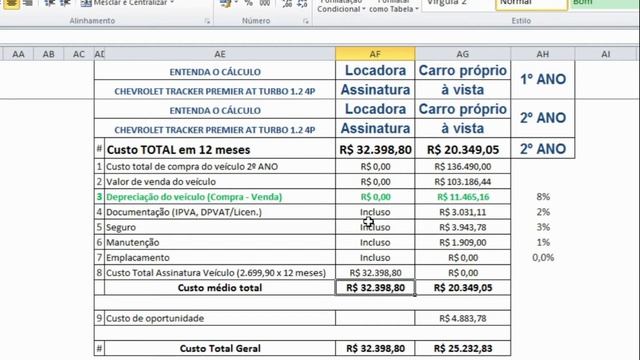
Task: Click the Seguro row label
Action: pos(220,227)
